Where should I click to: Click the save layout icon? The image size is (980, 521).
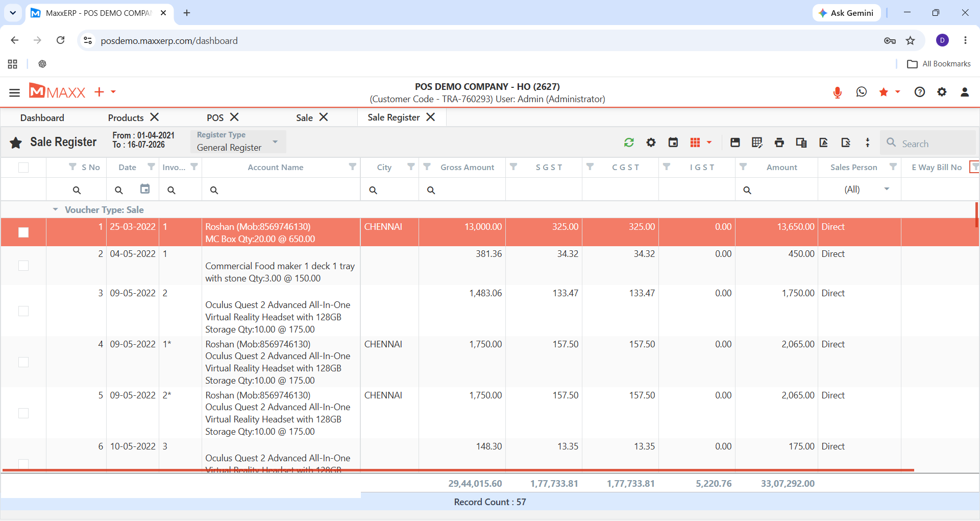click(735, 143)
